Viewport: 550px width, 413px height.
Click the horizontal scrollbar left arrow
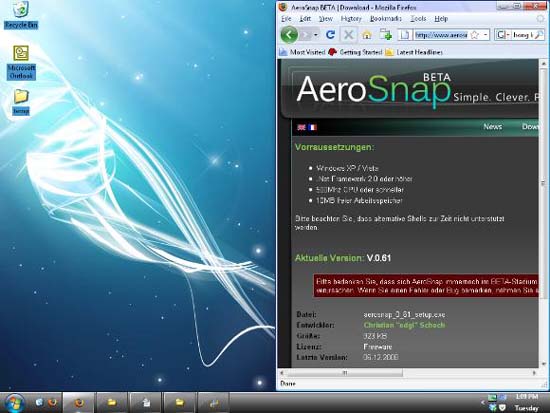[x=282, y=373]
